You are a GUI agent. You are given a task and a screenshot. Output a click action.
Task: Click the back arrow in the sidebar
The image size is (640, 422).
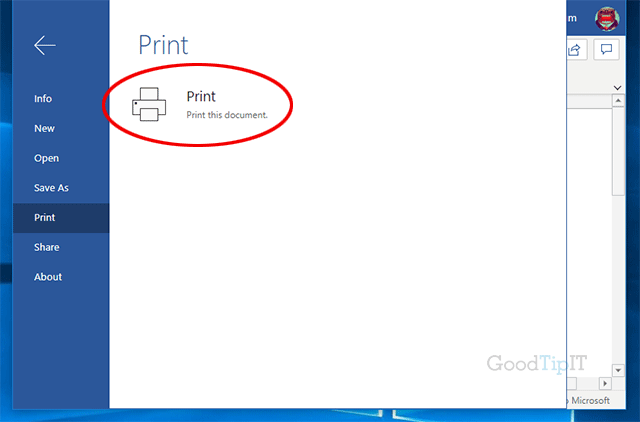(x=44, y=45)
